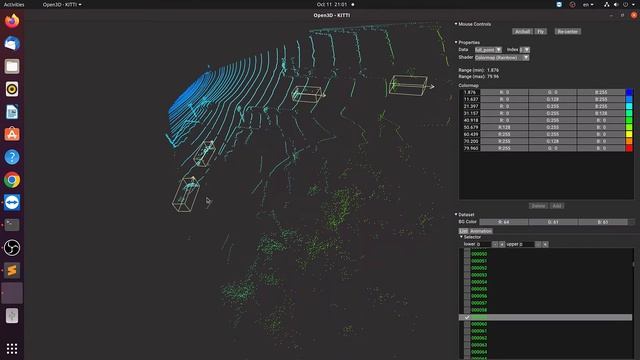Click the red colormap swatch at 79.960
This screenshot has width=640, height=360.
[629, 148]
